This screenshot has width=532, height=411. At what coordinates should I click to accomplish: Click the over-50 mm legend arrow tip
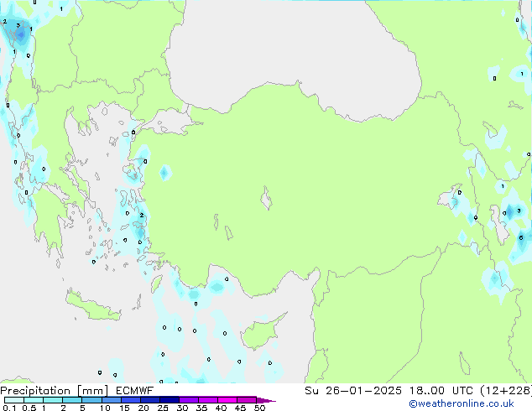268,400
